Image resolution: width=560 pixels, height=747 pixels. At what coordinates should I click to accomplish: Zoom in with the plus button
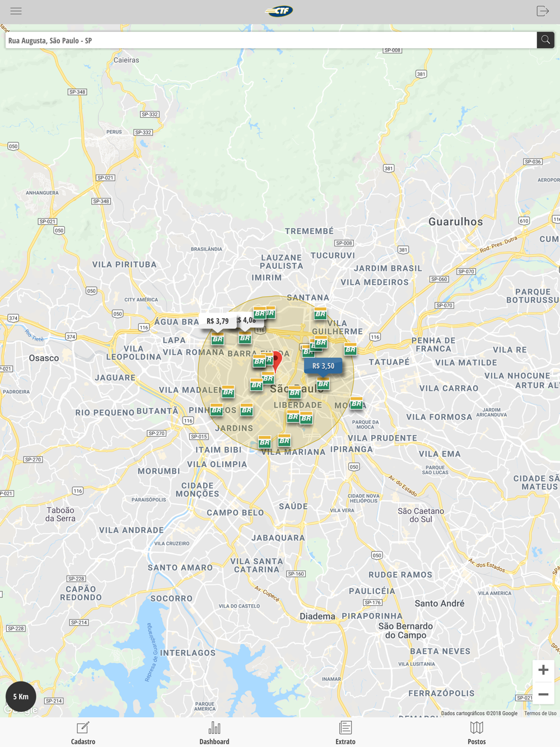pyautogui.click(x=543, y=670)
